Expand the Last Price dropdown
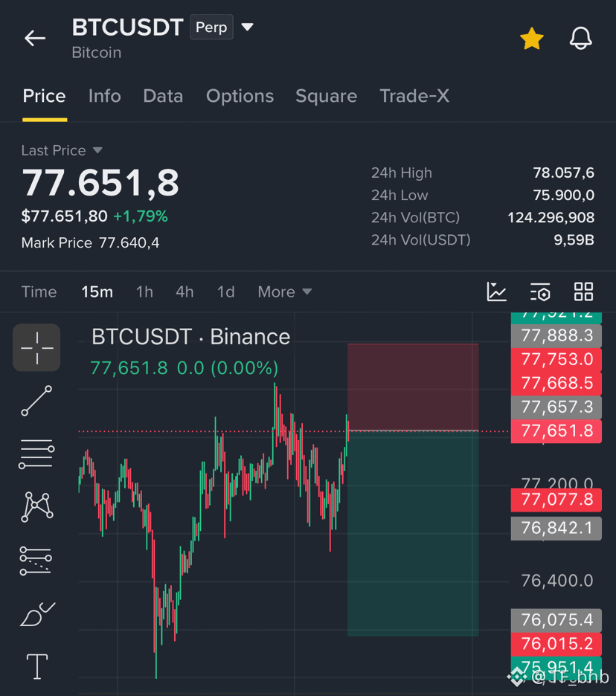The width and height of the screenshot is (616, 696). tap(97, 150)
